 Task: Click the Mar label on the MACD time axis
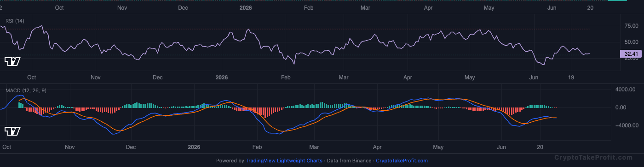pyautogui.click(x=314, y=147)
